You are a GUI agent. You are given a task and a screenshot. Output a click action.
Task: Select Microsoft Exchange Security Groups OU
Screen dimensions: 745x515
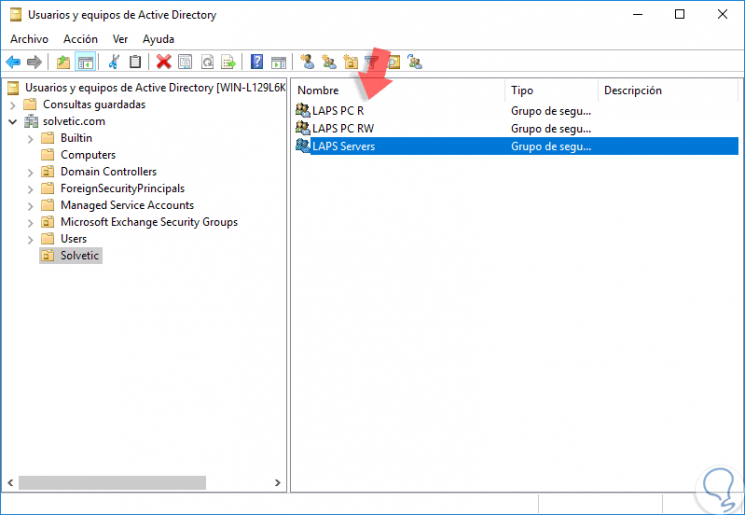click(x=149, y=222)
